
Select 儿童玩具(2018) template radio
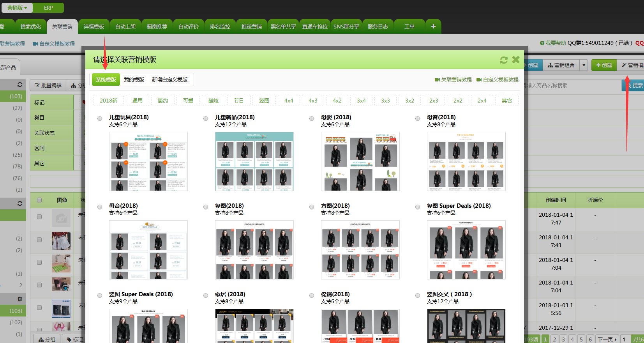100,118
